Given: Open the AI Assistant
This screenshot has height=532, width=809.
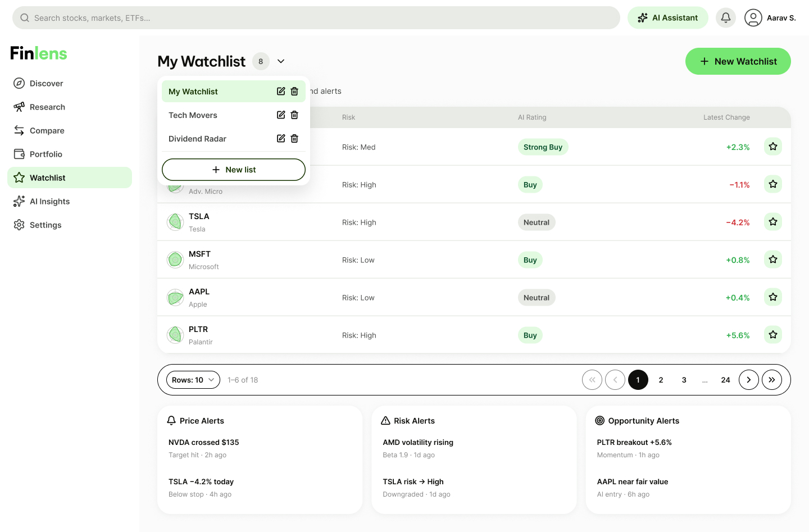Looking at the screenshot, I should [x=668, y=18].
